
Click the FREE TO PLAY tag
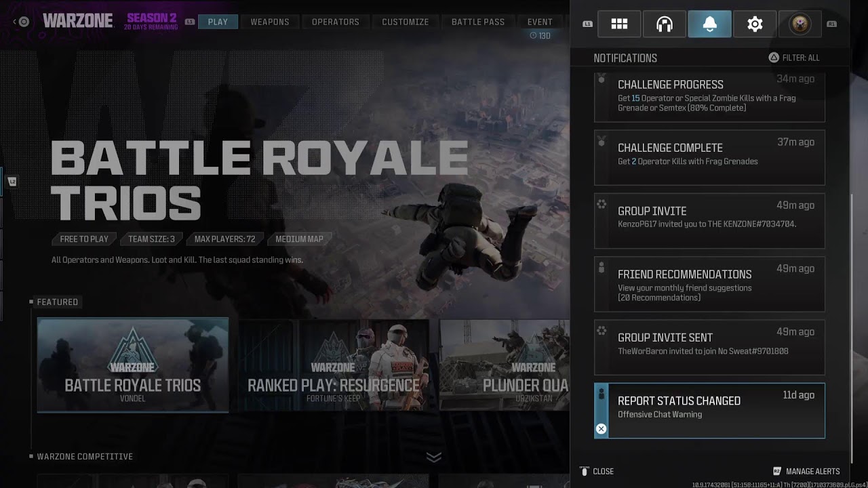(84, 239)
